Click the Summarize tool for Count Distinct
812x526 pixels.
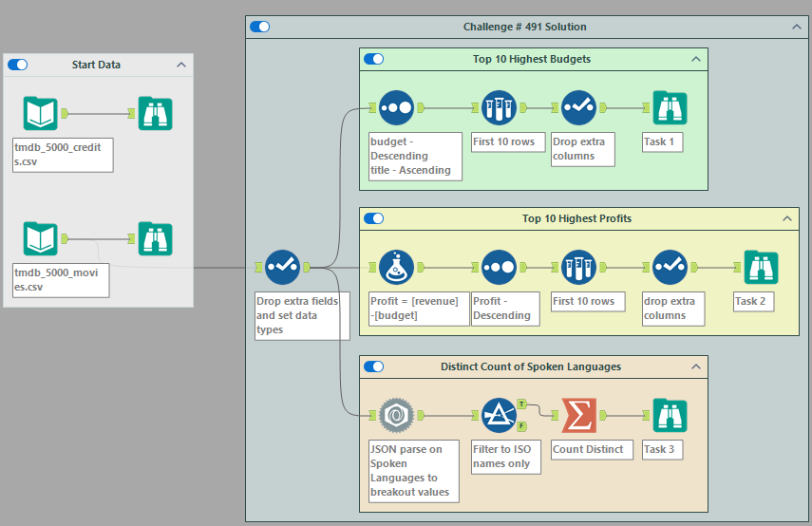click(578, 415)
